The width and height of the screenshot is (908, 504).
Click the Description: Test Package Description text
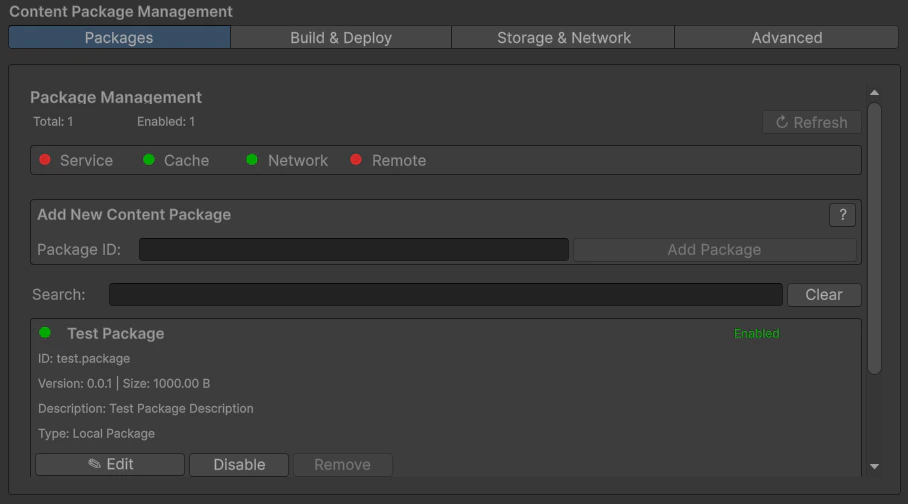tap(146, 408)
